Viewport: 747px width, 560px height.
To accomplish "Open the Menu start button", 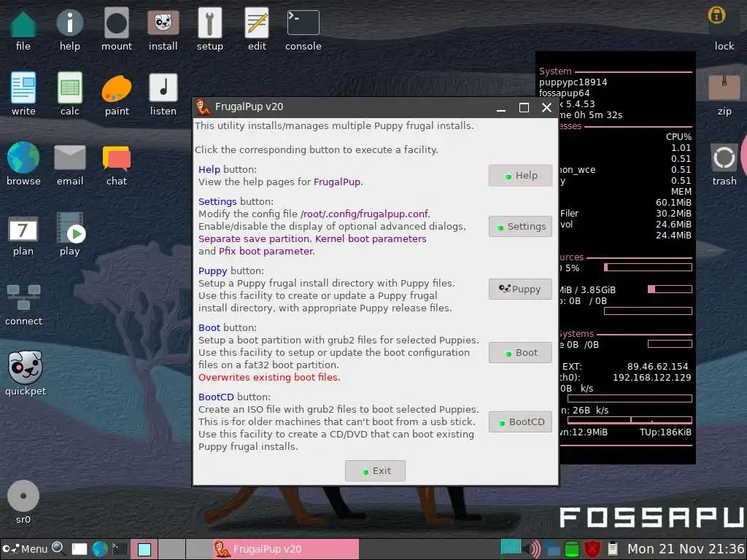I will pos(26,549).
